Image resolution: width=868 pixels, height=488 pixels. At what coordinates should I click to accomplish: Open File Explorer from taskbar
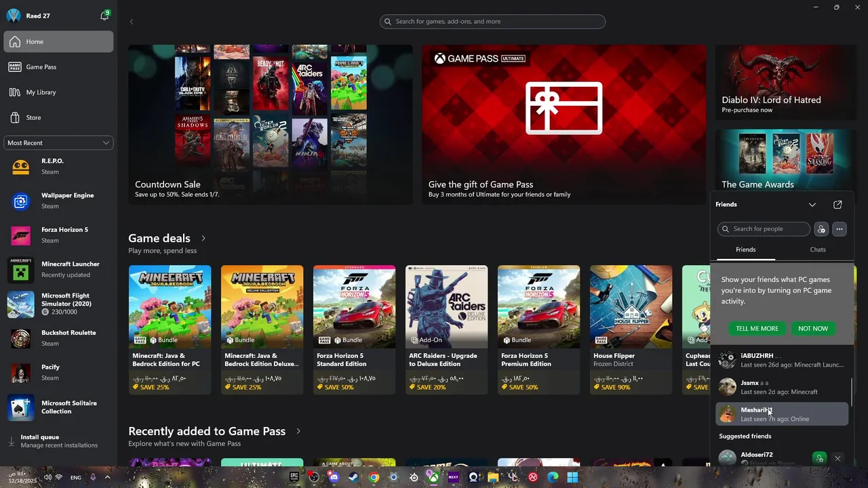pyautogui.click(x=493, y=477)
